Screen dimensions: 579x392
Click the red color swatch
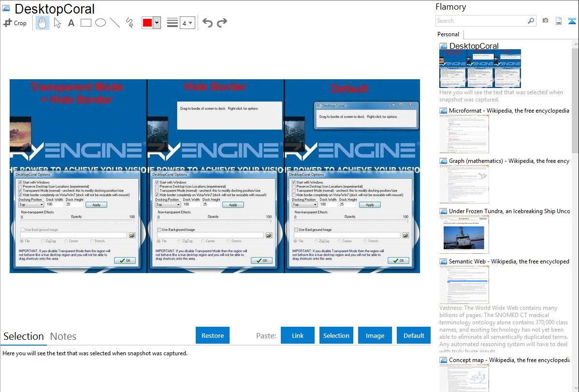pos(147,23)
